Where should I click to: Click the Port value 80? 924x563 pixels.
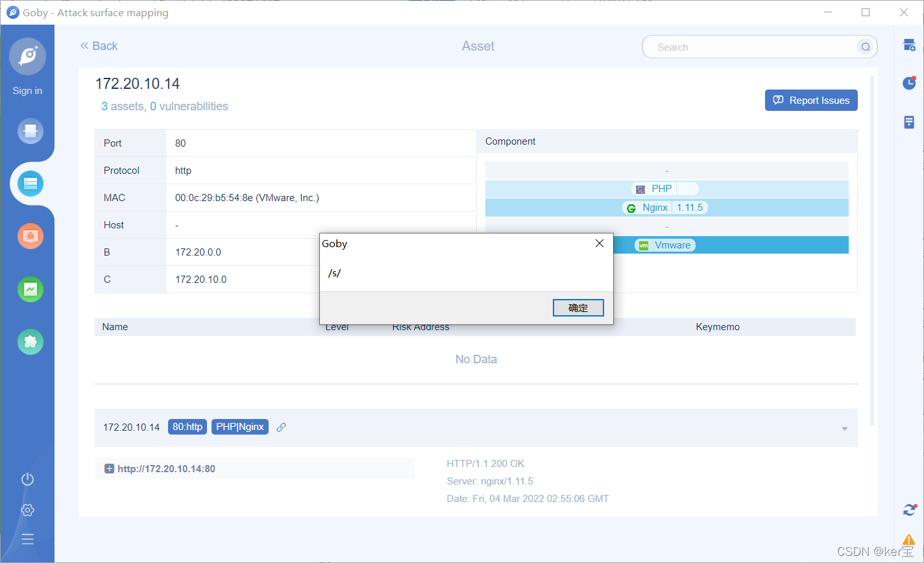[x=180, y=143]
